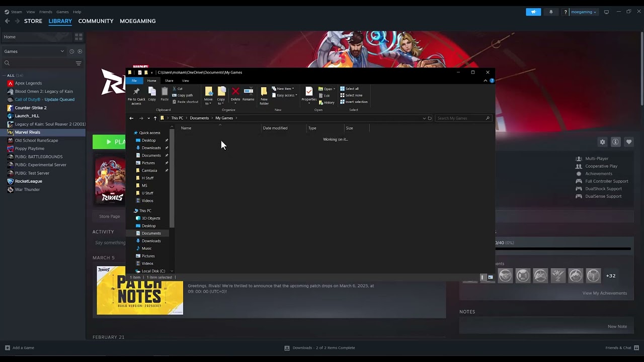Screen dimensions: 644x362
Task: Switch to the Share ribbon tab
Action: pos(169,80)
